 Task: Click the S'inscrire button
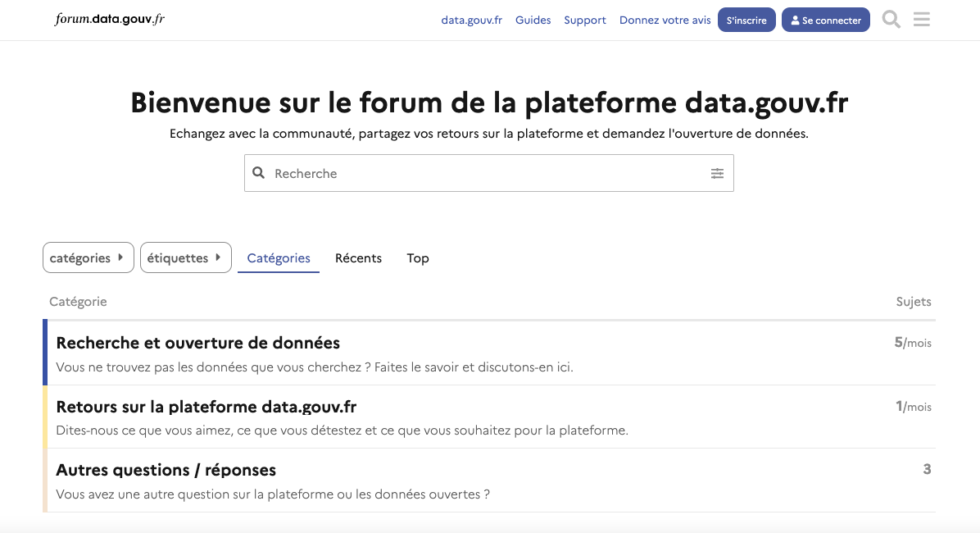pos(746,20)
